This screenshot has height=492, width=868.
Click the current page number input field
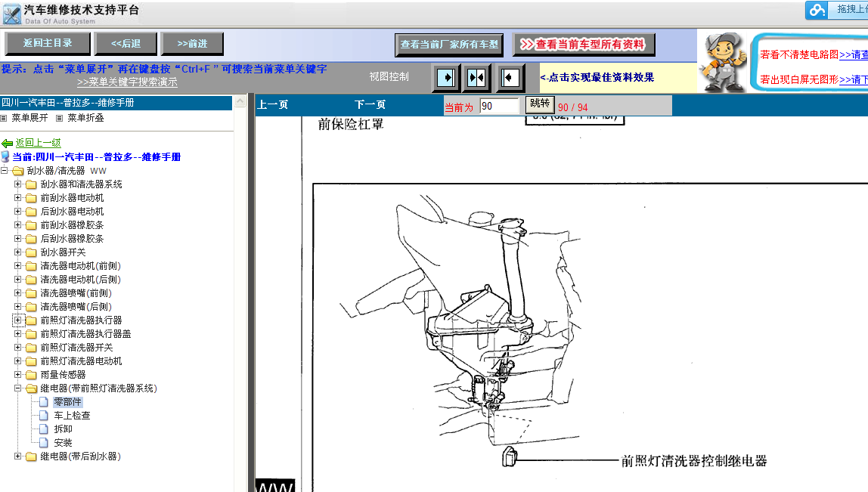499,106
